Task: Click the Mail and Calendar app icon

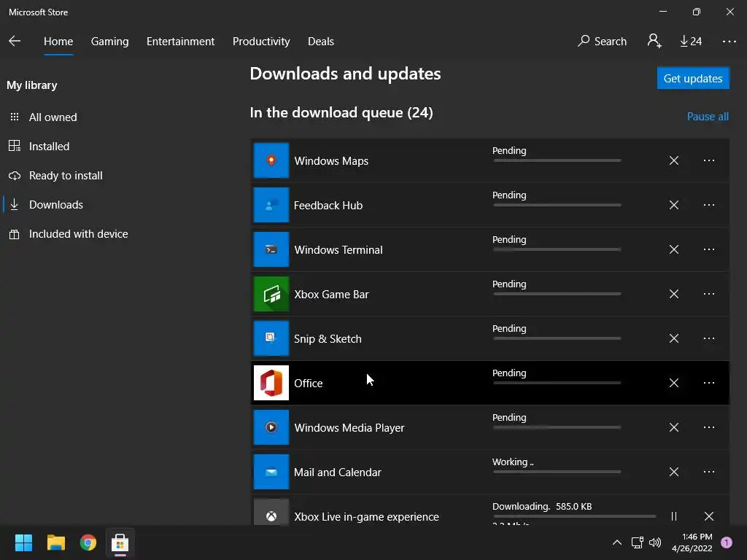Action: coord(271,472)
